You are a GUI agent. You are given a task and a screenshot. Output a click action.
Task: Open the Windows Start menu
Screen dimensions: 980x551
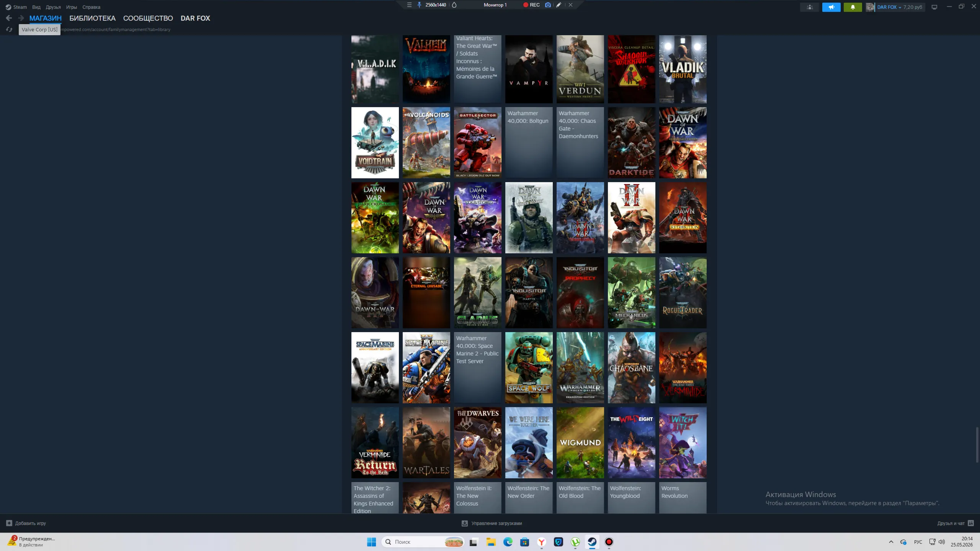[x=371, y=542]
